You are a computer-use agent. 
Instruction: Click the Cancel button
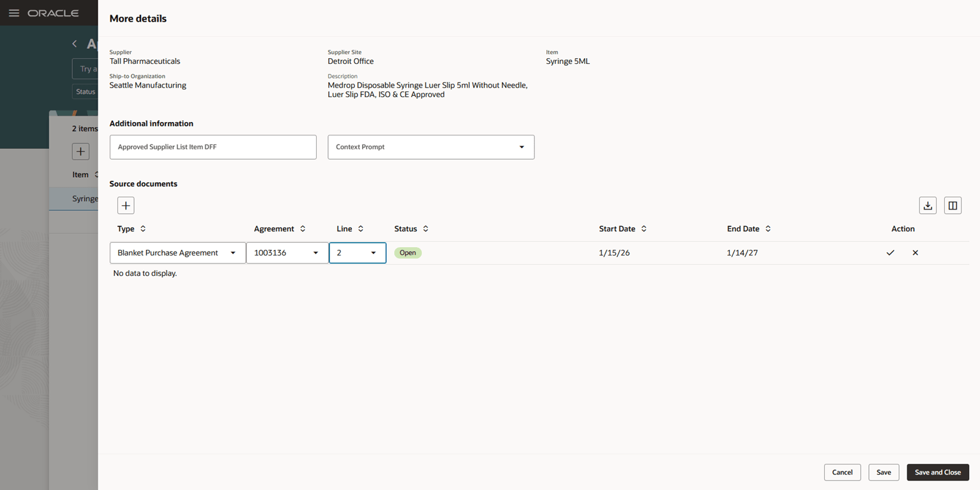click(x=842, y=472)
